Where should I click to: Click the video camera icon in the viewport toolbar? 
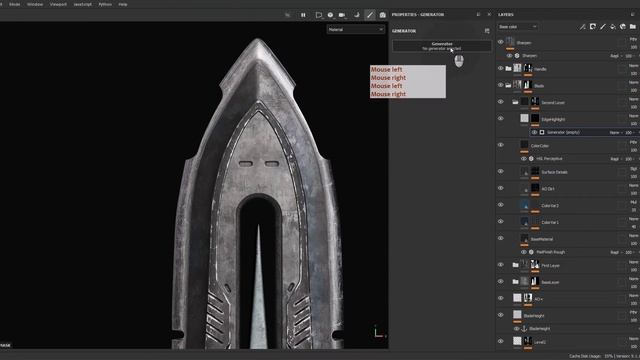[x=342, y=15]
